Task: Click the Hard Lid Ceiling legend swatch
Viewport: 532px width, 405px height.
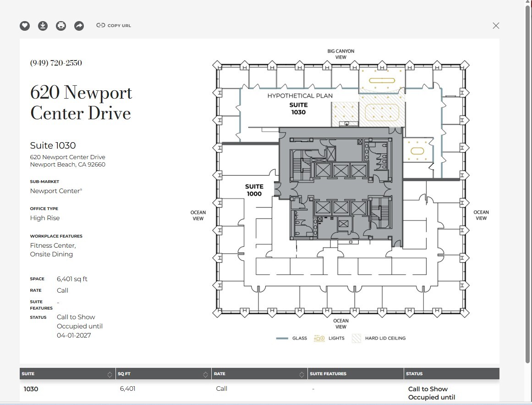Action: click(x=356, y=338)
